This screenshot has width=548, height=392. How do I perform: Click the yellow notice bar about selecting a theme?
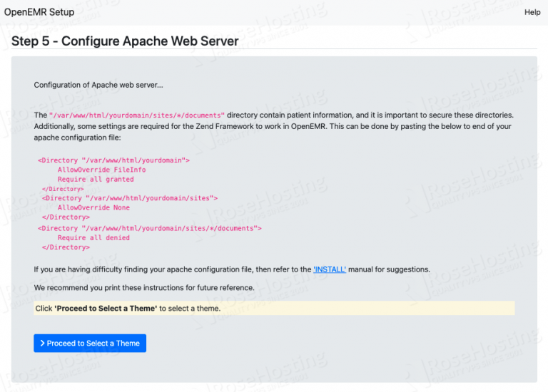tap(357, 309)
